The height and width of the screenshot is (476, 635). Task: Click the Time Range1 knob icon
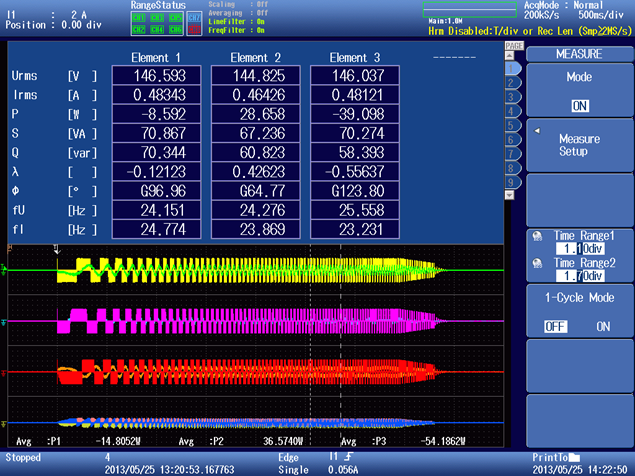coord(537,236)
